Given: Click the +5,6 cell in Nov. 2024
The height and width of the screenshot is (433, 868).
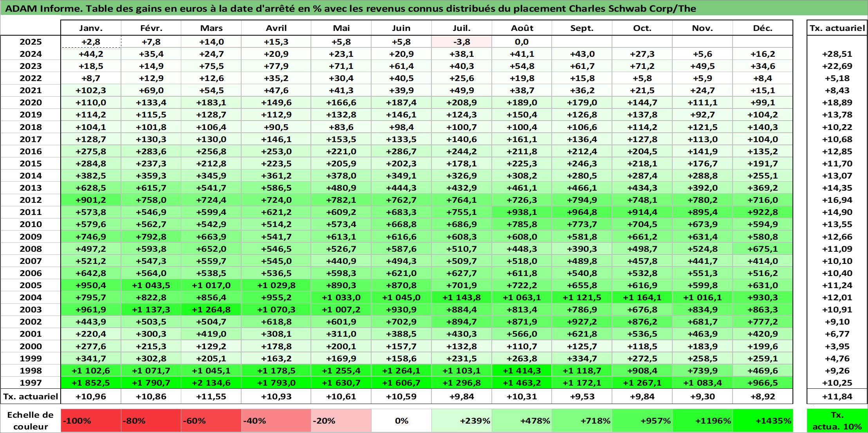Looking at the screenshot, I should pos(702,54).
